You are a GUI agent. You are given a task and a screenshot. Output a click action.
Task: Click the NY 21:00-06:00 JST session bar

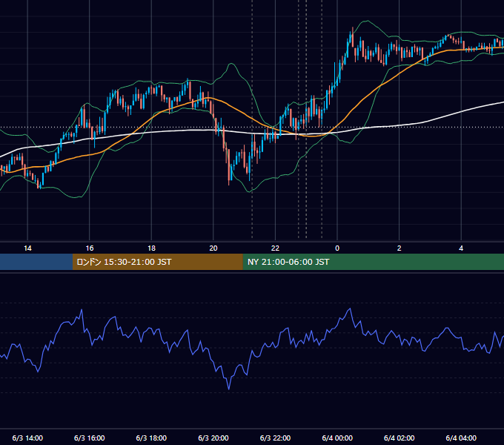point(373,262)
